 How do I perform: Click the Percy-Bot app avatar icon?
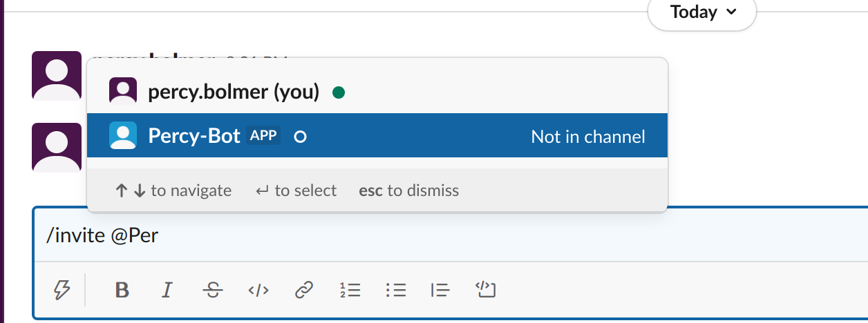pos(123,136)
